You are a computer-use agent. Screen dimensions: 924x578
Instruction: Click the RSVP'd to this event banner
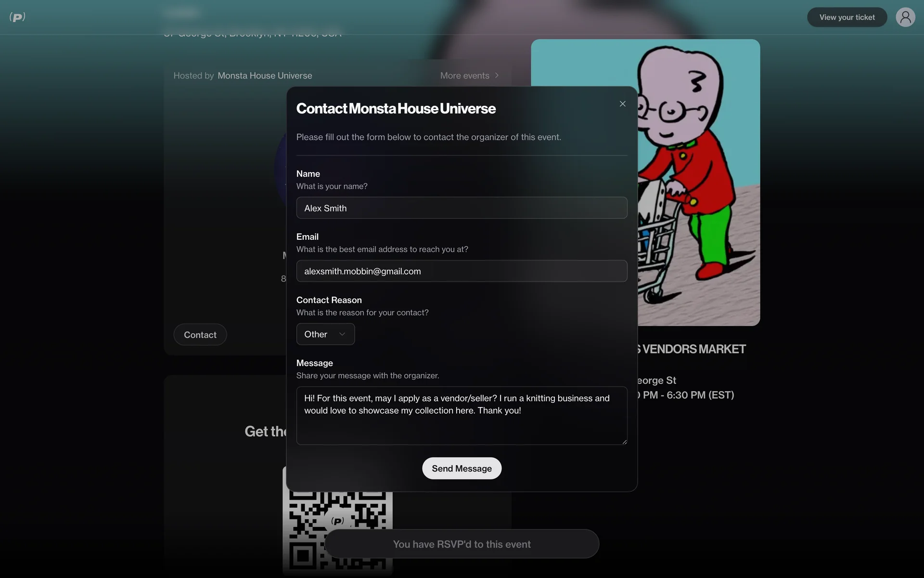click(462, 544)
